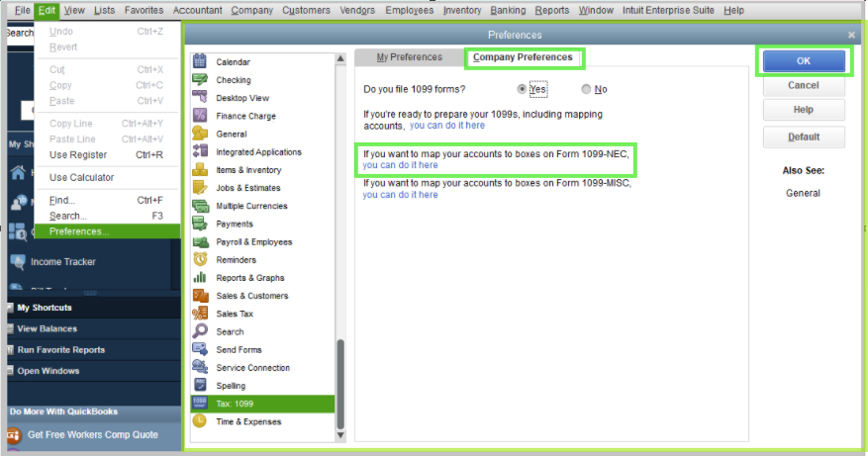This screenshot has width=868, height=456.
Task: Choose Find in Edit menu
Action: point(108,200)
